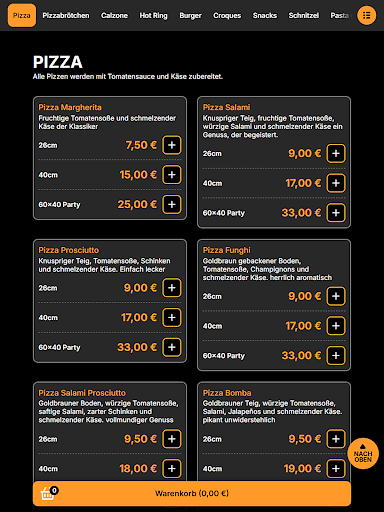Show the Croques category
Screen dimensions: 384x512
coord(227,15)
